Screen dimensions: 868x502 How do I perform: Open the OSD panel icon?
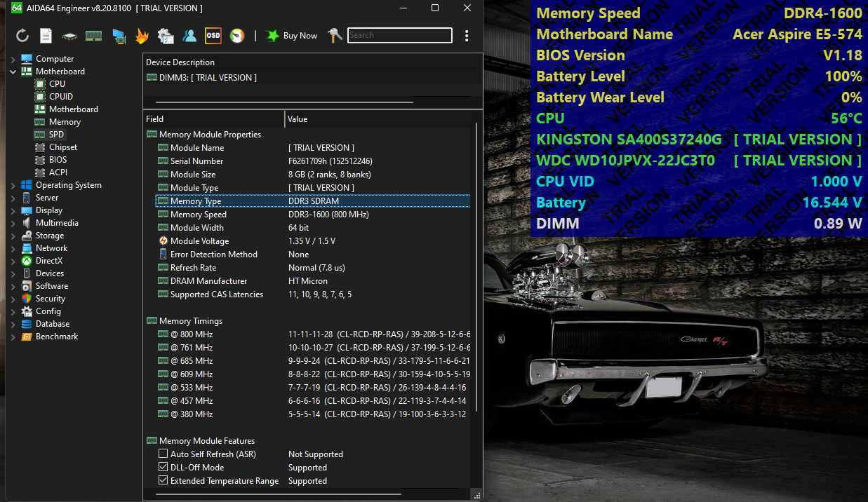[x=213, y=36]
